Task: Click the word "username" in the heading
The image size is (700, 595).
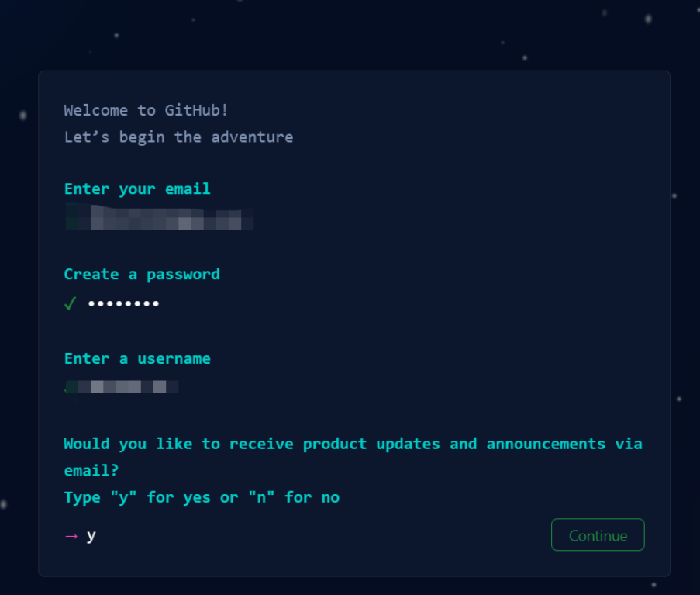Action: click(x=174, y=358)
